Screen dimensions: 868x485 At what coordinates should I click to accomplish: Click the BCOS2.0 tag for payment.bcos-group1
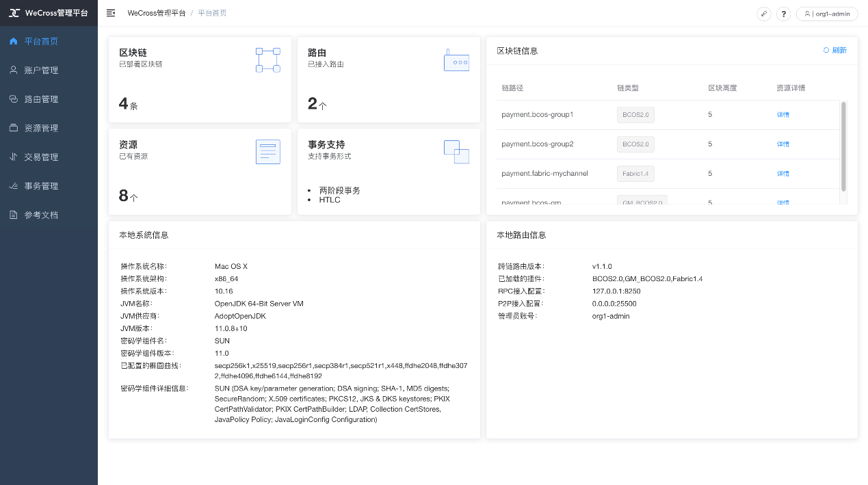coord(635,115)
